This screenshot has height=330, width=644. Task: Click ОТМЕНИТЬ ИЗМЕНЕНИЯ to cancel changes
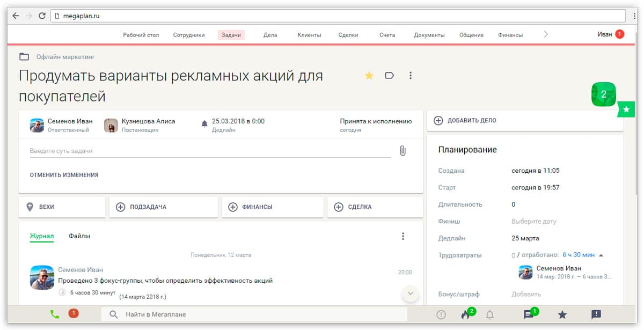63,174
